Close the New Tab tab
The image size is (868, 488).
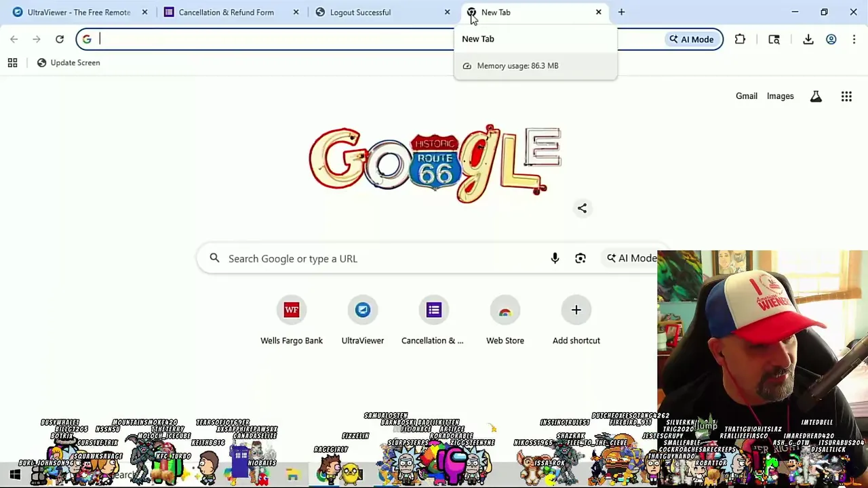pos(598,12)
